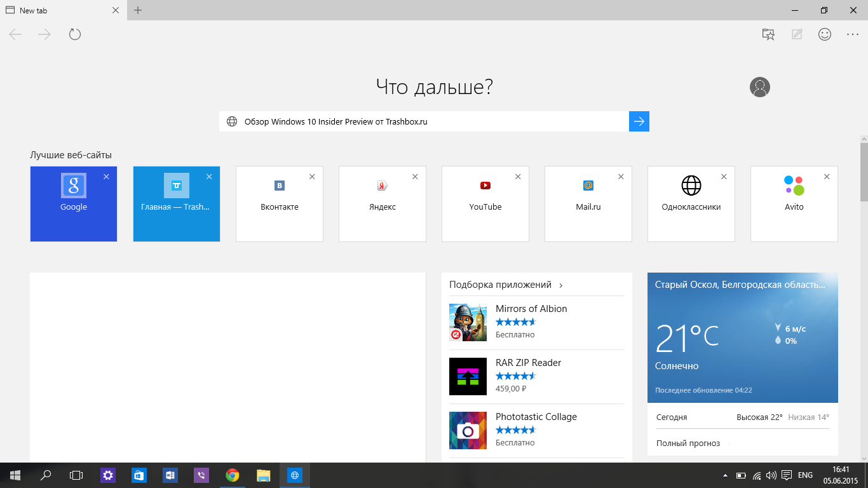Open the smiley feedback icon
868x488 pixels.
point(824,34)
